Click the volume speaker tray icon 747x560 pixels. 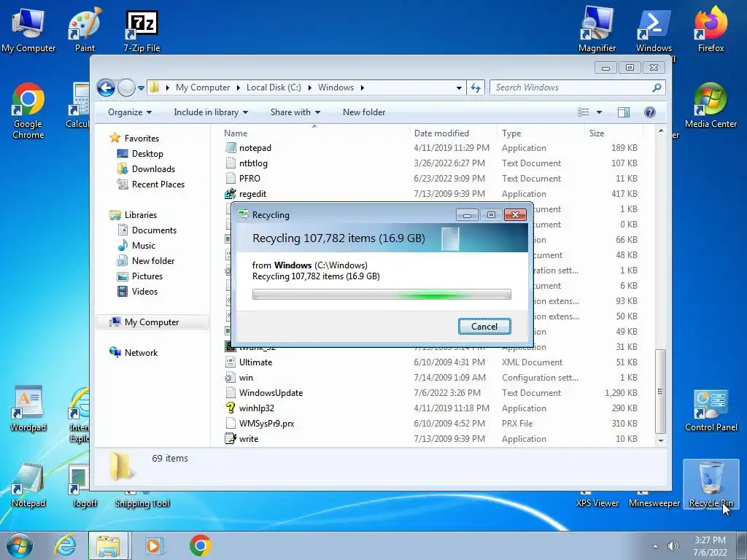(673, 546)
